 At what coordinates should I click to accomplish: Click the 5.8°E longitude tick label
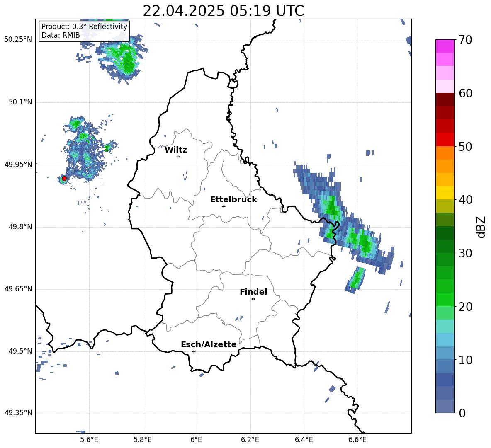pos(143,440)
